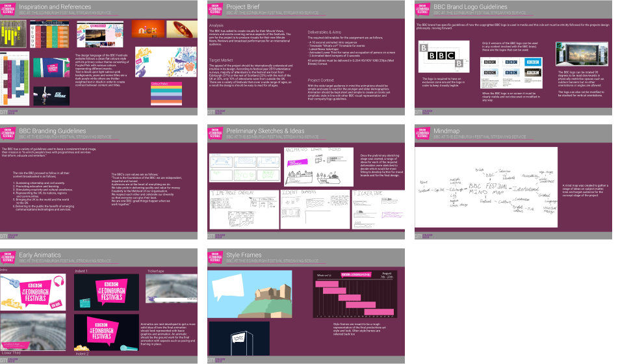The height and width of the screenshot is (364, 618).
Task: Click the festivals logo on Mindmap slide
Action: point(422,133)
